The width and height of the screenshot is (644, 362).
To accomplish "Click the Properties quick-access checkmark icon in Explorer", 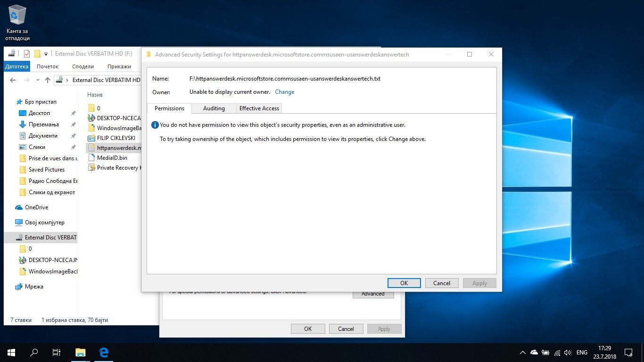I will pos(27,54).
